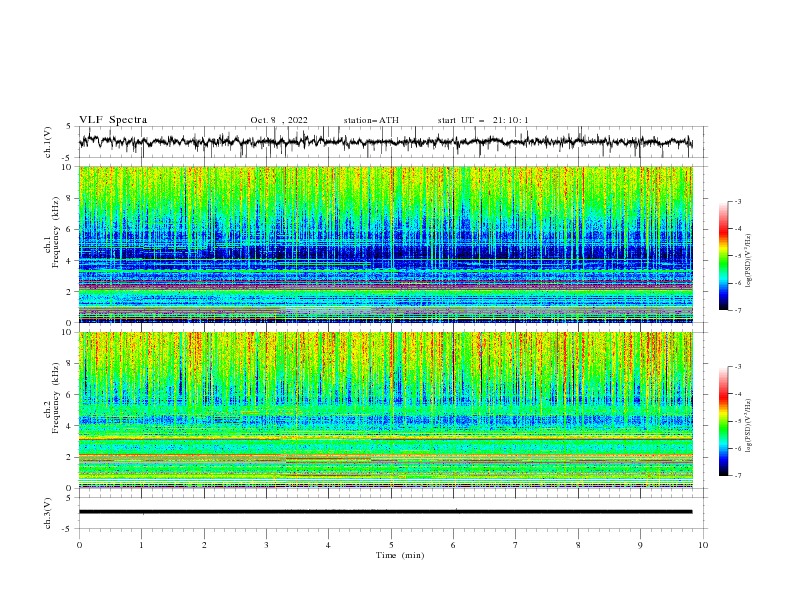Click the "station=ATH" header label
The image size is (792, 612).
click(371, 120)
